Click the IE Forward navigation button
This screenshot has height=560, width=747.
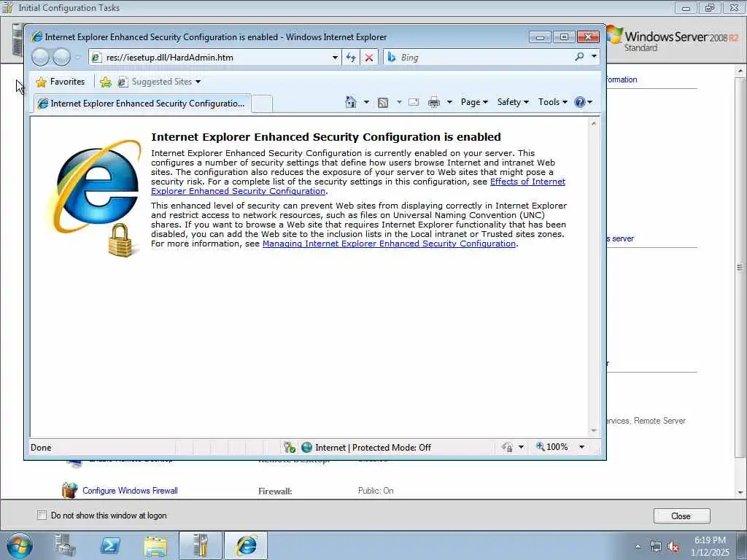click(61, 58)
